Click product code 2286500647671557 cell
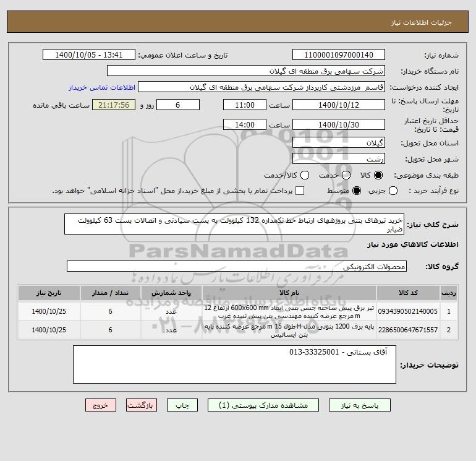 click(x=408, y=330)
